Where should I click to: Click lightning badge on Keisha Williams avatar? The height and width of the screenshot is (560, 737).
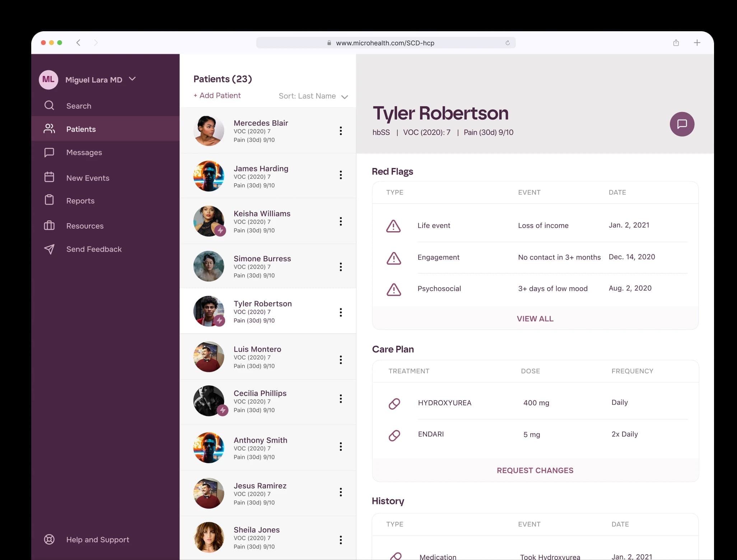point(220,230)
